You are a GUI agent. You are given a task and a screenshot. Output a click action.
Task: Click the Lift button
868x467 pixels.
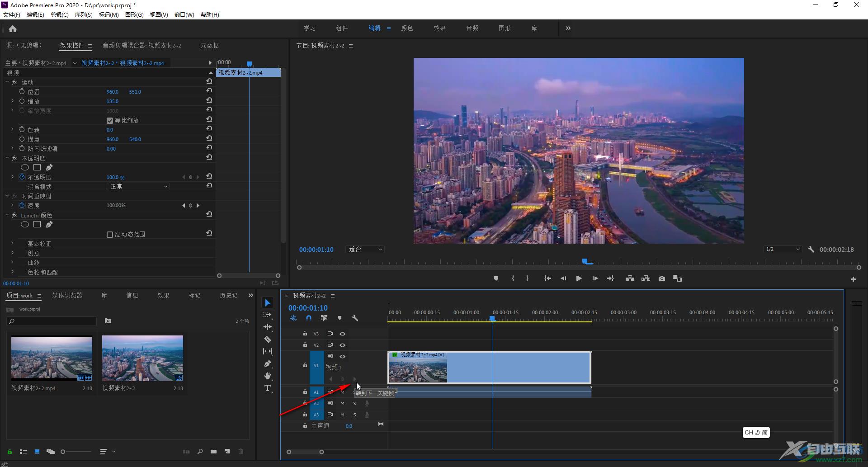[630, 278]
